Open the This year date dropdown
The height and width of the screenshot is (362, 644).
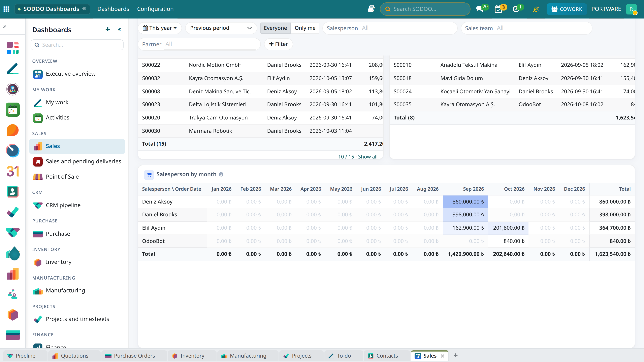pos(160,28)
